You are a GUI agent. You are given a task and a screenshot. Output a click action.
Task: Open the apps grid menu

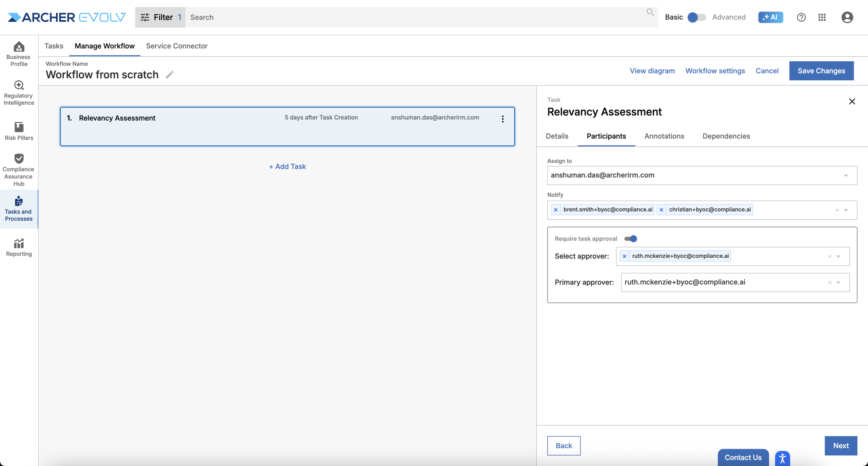pyautogui.click(x=822, y=17)
